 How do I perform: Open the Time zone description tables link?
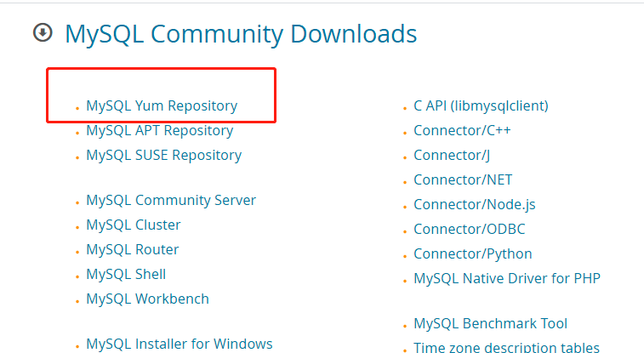pyautogui.click(x=506, y=347)
